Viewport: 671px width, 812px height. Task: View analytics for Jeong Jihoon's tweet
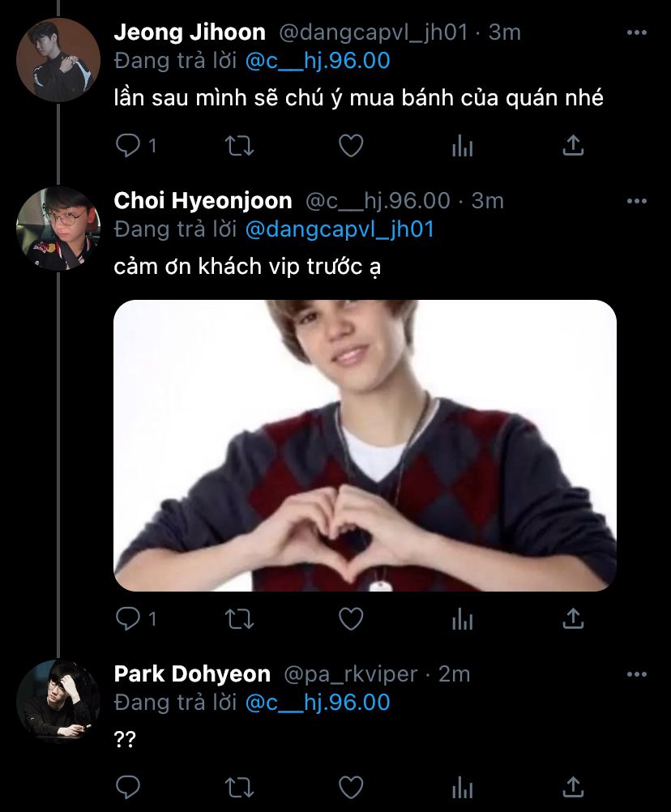(462, 146)
